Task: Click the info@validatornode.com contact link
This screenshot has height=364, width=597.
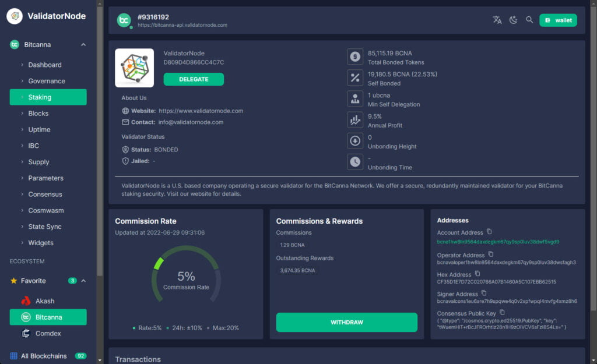Action: (191, 122)
